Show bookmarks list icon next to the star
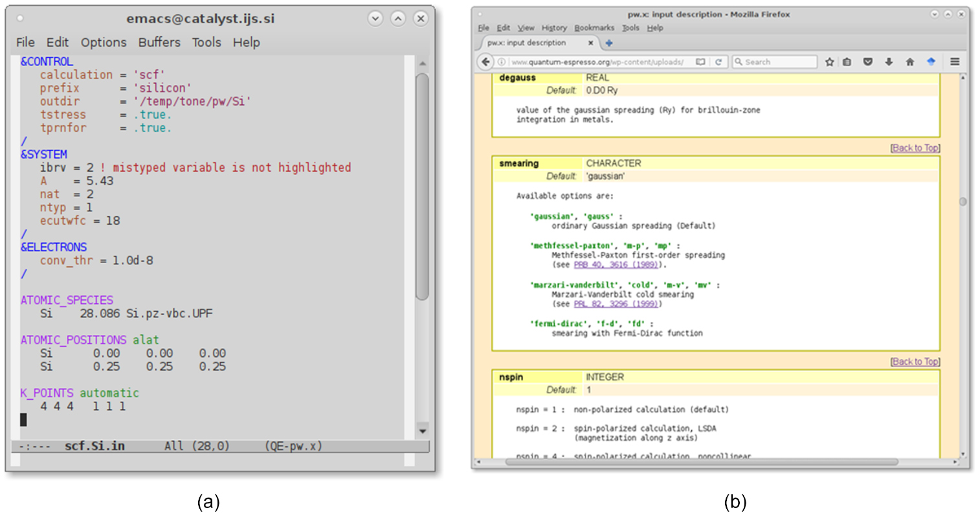The image size is (980, 517). [x=847, y=62]
